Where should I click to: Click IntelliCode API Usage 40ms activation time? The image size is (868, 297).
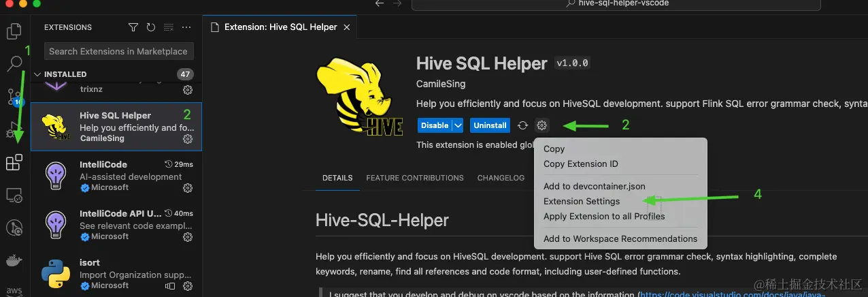point(180,213)
